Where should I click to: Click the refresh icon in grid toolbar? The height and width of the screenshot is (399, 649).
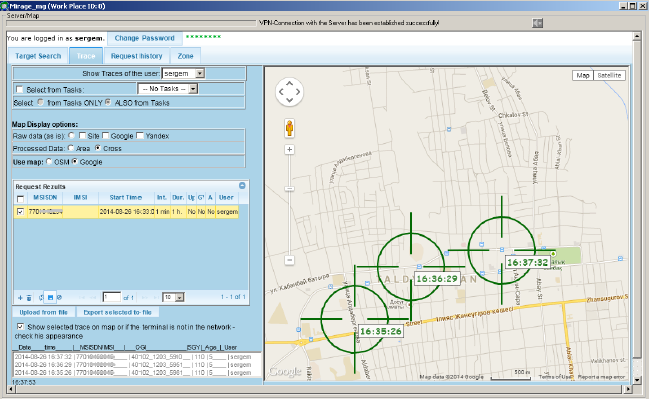41,298
